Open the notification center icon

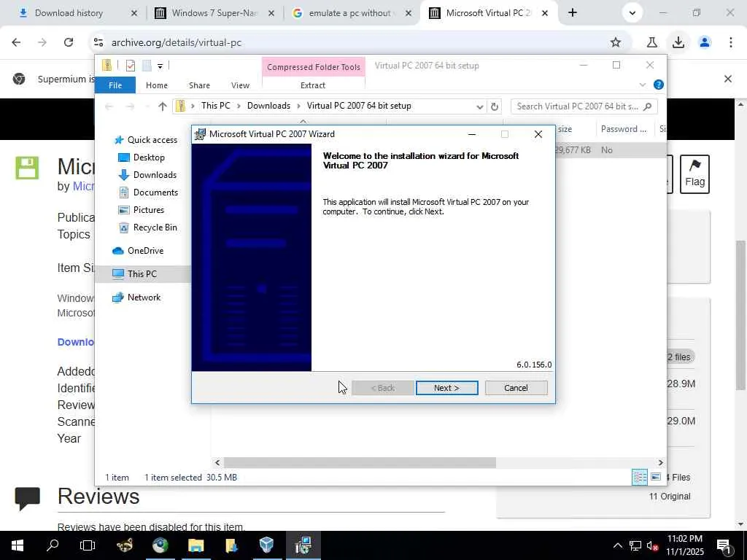(x=724, y=545)
